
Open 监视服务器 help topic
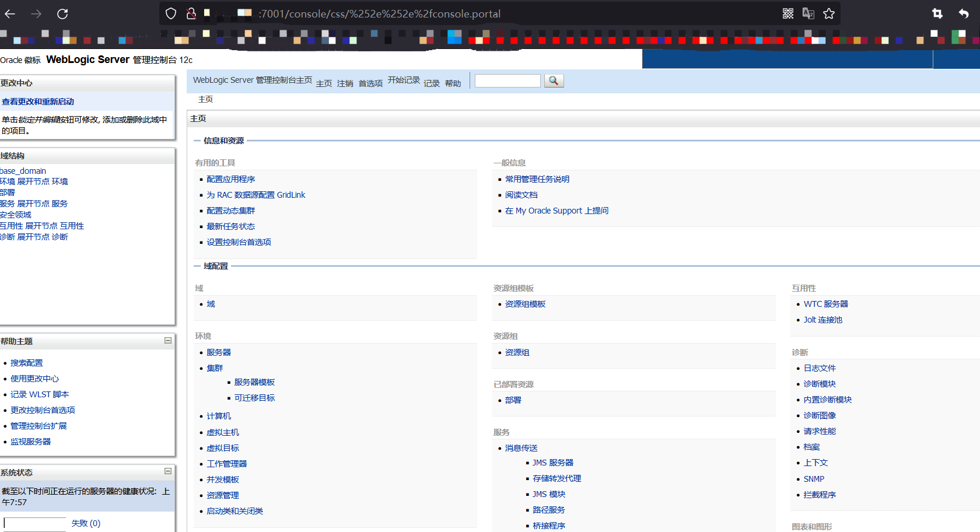click(x=30, y=442)
